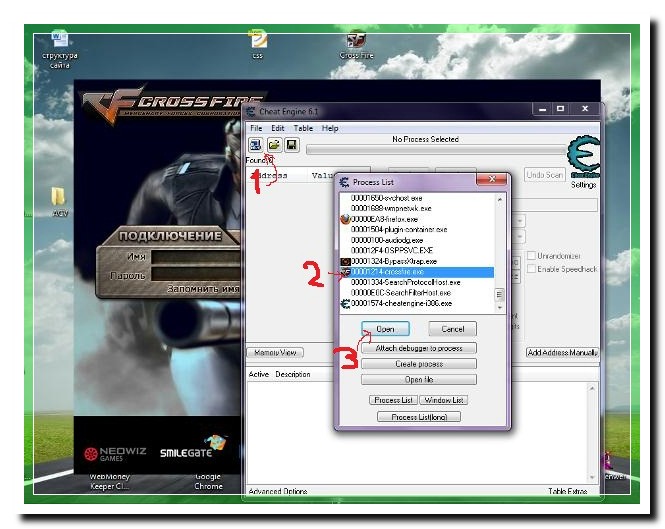Screen dimensions: 665x529
Task: Open the ACV folder on desktop
Action: pos(59,202)
